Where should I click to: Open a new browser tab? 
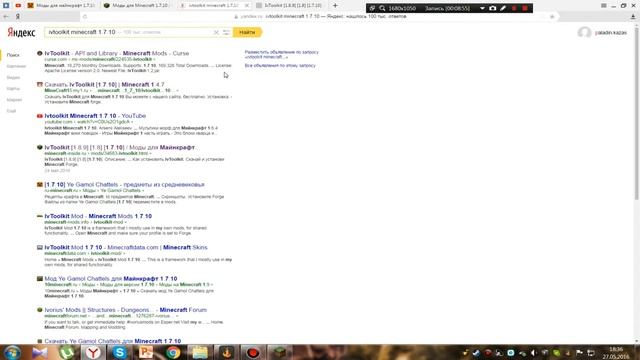click(335, 5)
